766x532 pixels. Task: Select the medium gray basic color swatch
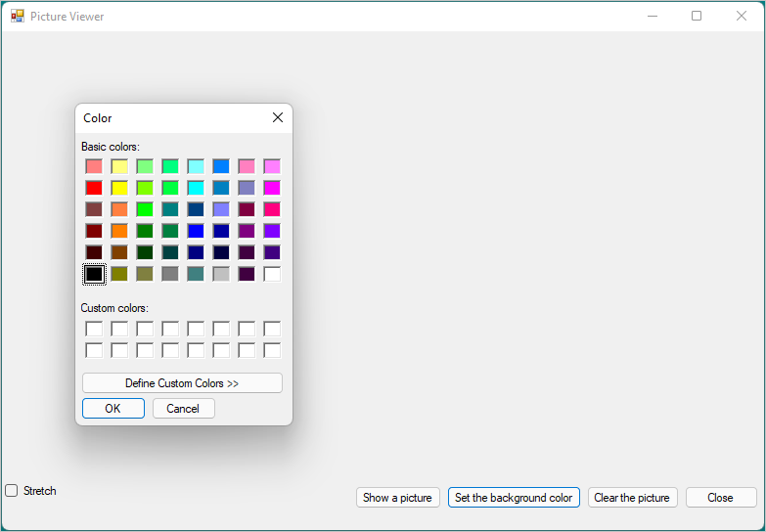[170, 274]
